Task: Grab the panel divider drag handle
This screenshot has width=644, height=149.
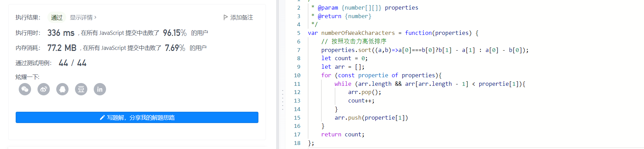Action: pos(283,100)
